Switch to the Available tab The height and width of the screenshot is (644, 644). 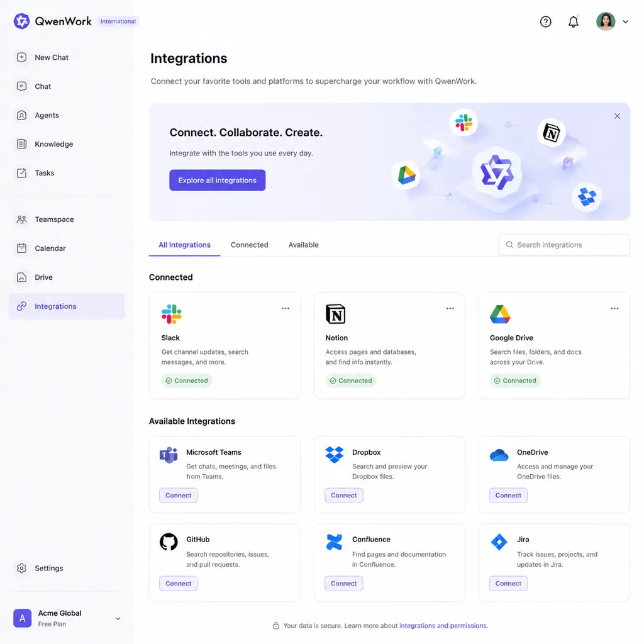304,245
